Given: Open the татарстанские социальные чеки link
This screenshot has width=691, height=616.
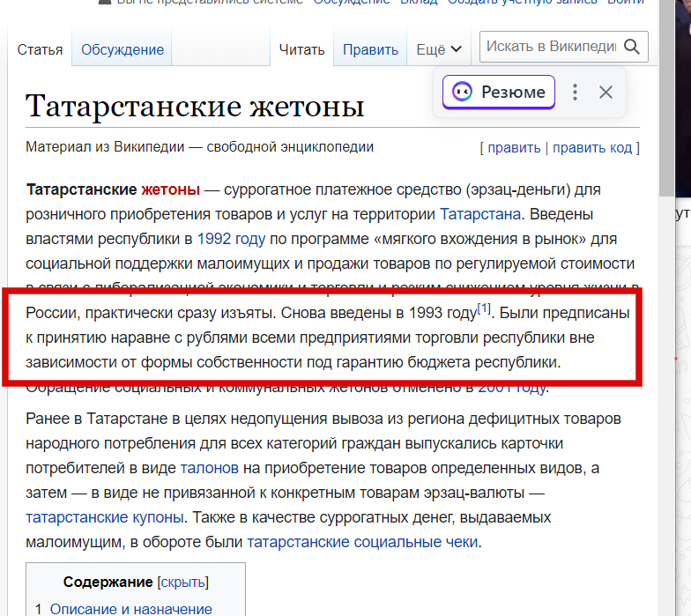Looking at the screenshot, I should [x=362, y=542].
